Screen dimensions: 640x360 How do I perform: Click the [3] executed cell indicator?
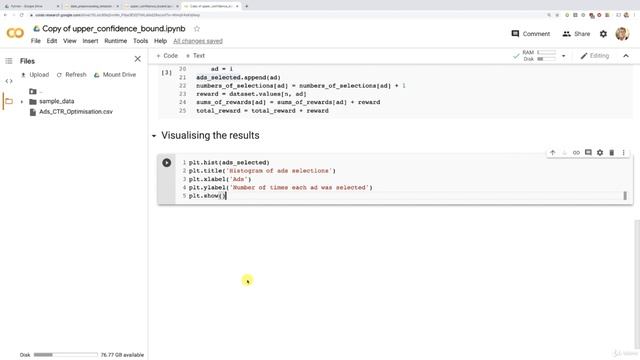(167, 73)
